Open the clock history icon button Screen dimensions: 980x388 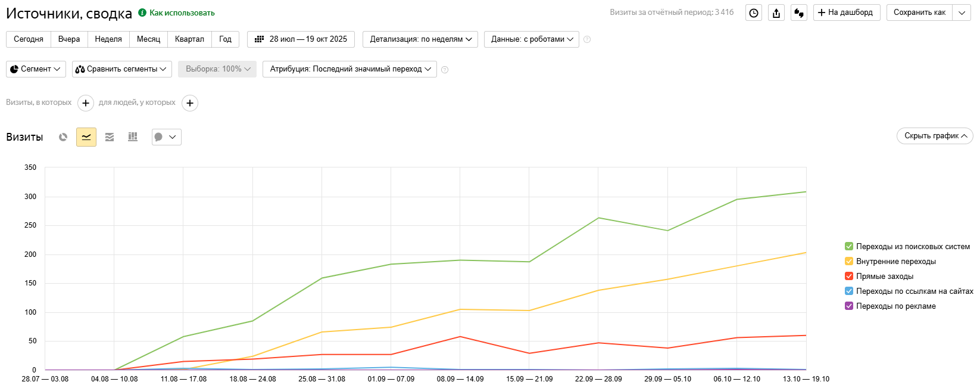coord(754,13)
